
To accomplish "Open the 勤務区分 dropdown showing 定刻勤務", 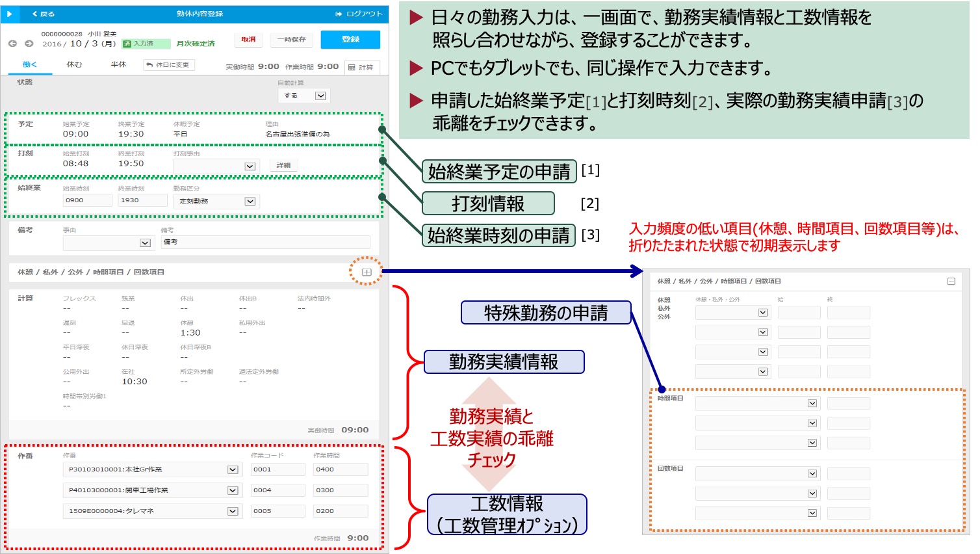I will pos(216,202).
